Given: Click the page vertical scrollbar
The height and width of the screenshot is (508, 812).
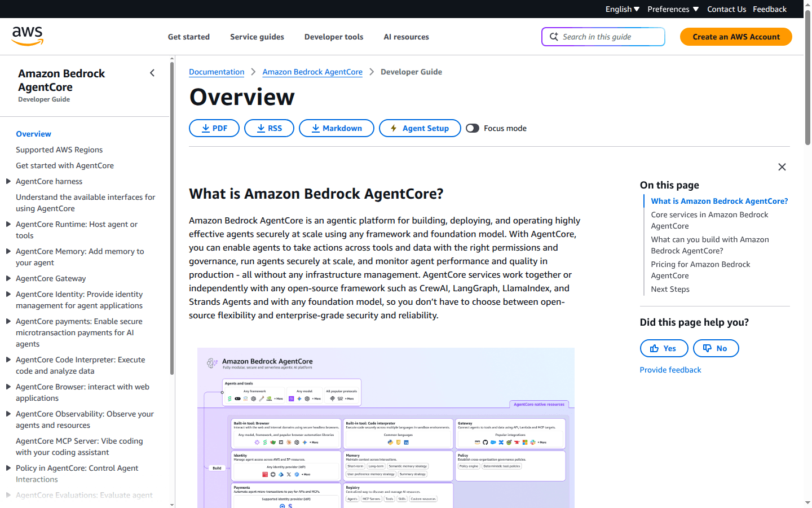Looking at the screenshot, I should click(807, 79).
